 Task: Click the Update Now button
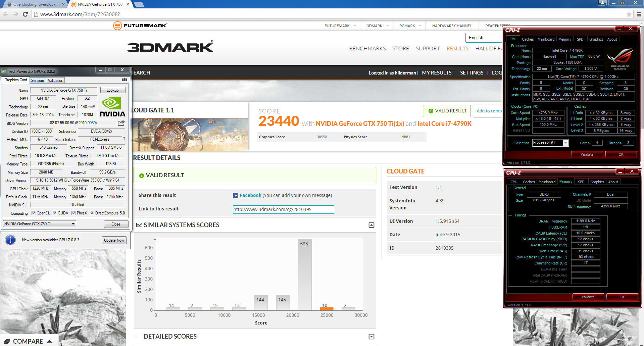pos(114,240)
